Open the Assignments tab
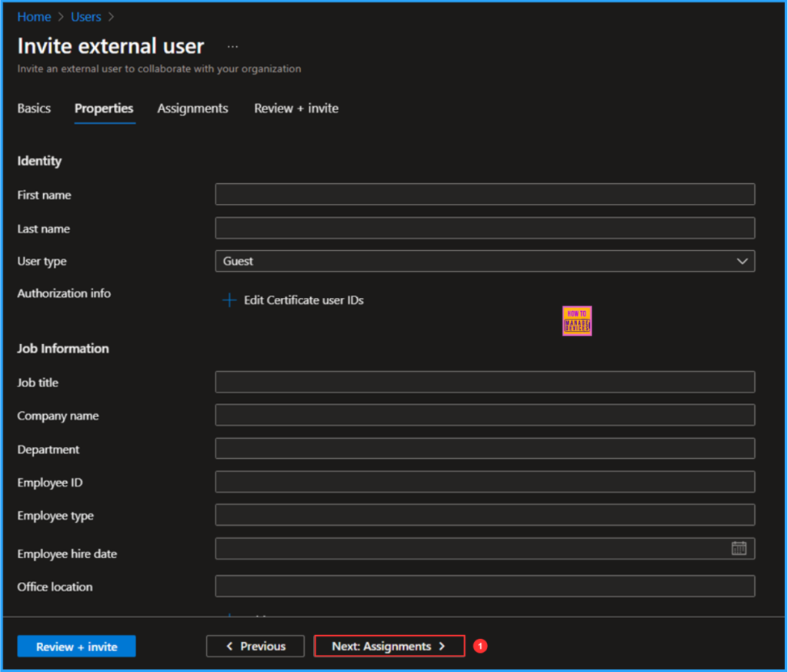Viewport: 788px width, 672px height. point(192,109)
